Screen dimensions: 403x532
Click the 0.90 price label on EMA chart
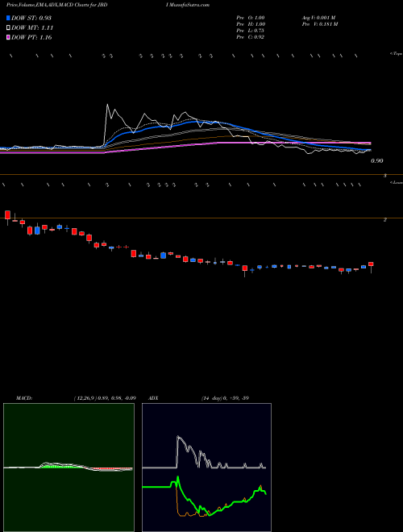377,161
